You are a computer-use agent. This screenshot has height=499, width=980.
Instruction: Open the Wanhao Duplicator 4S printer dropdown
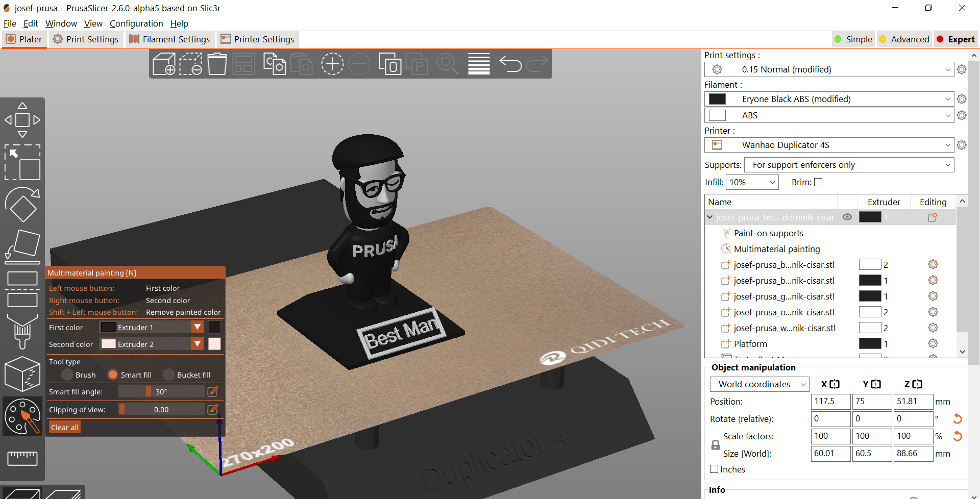(829, 145)
